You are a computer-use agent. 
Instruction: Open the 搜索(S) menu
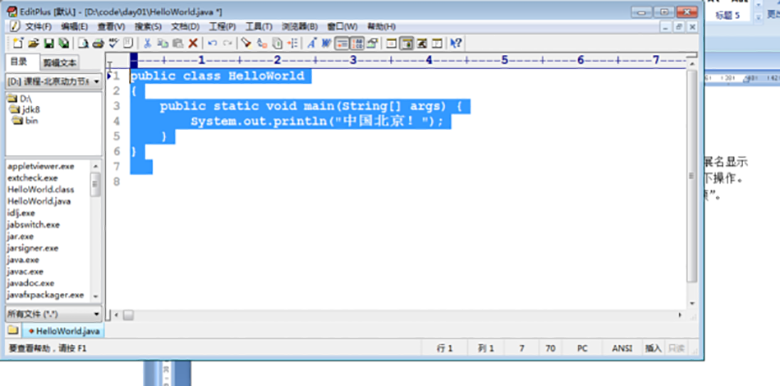[x=148, y=26]
